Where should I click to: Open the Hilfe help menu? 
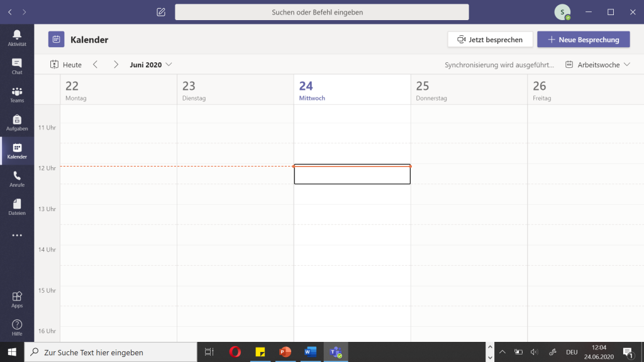[x=17, y=328]
